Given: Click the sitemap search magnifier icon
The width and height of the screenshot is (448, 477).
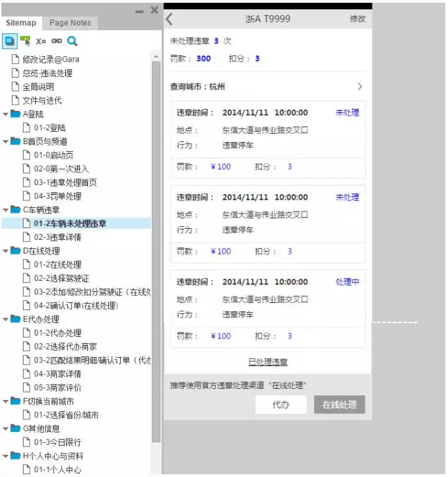Looking at the screenshot, I should click(72, 41).
